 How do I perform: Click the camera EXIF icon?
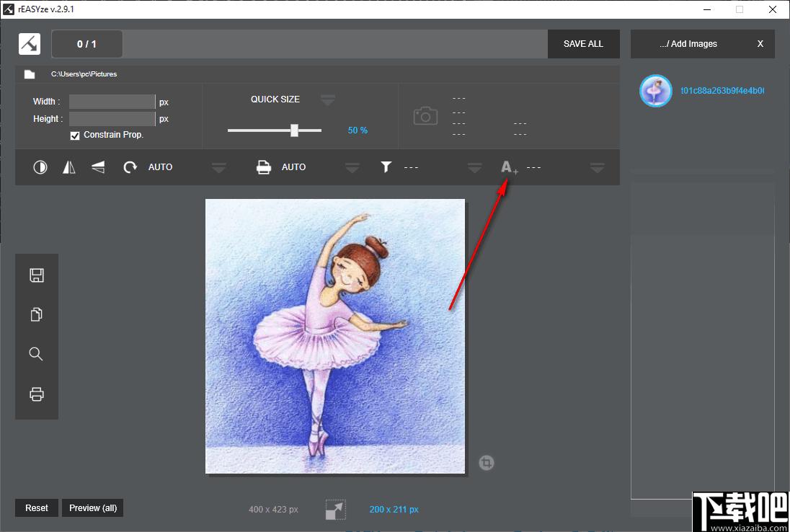(x=426, y=116)
